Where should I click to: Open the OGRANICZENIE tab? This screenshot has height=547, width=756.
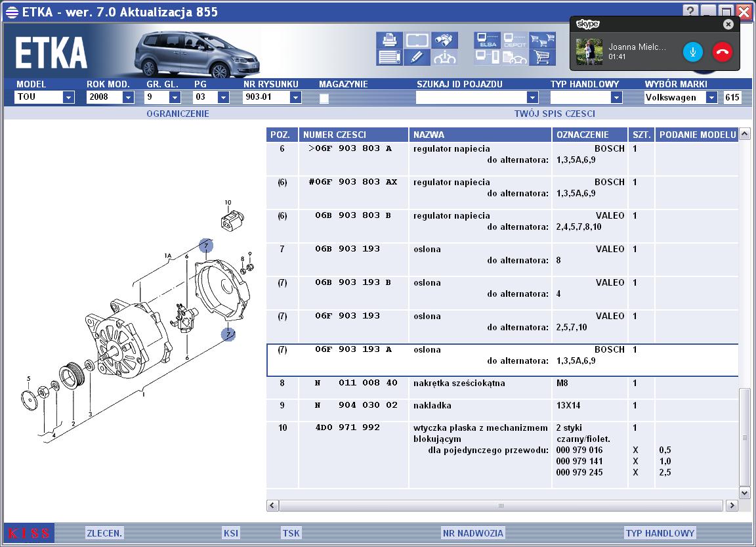[178, 114]
